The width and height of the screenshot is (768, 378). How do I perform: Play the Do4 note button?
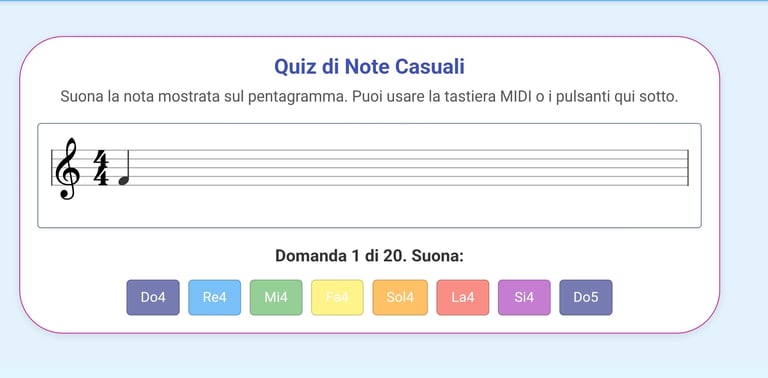coord(153,297)
